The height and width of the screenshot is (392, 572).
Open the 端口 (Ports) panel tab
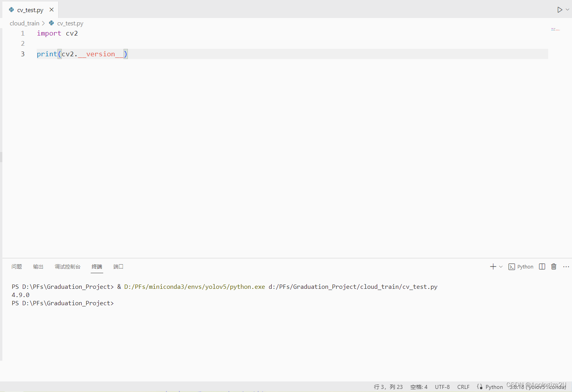click(118, 267)
